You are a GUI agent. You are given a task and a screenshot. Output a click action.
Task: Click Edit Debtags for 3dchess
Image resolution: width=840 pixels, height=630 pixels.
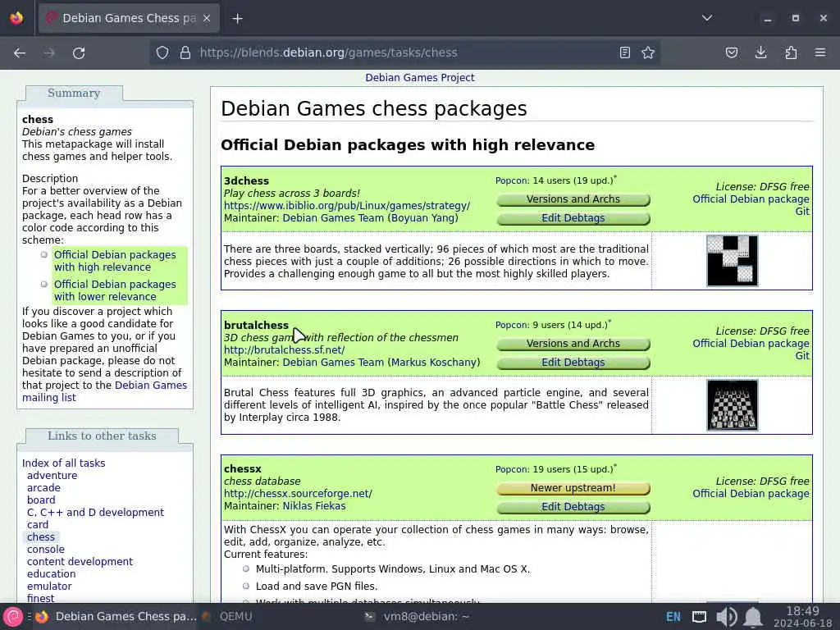573,218
